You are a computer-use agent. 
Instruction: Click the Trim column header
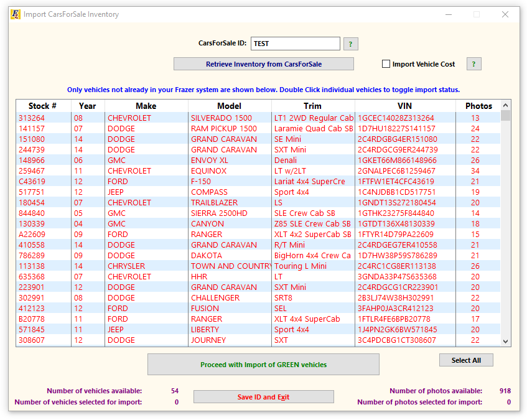(x=312, y=106)
